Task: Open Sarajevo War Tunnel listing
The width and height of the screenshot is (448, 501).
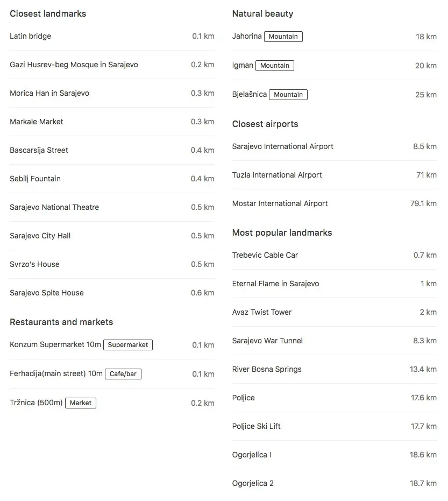Action: pyautogui.click(x=335, y=341)
